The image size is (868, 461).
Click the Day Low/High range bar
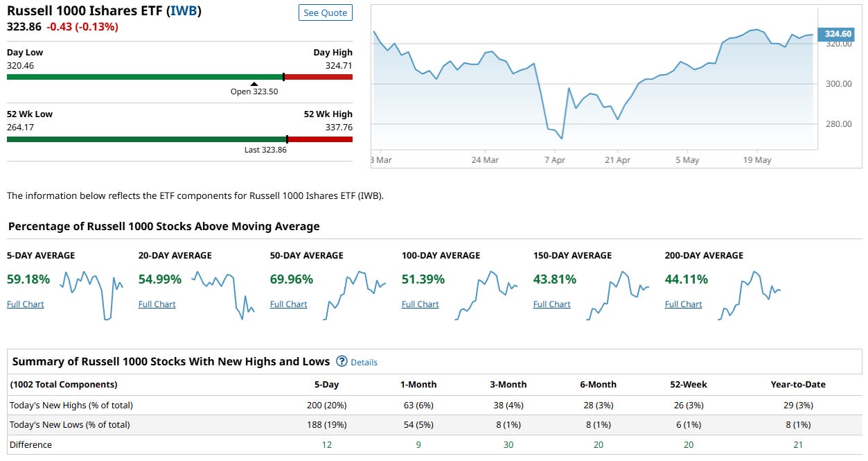point(179,77)
